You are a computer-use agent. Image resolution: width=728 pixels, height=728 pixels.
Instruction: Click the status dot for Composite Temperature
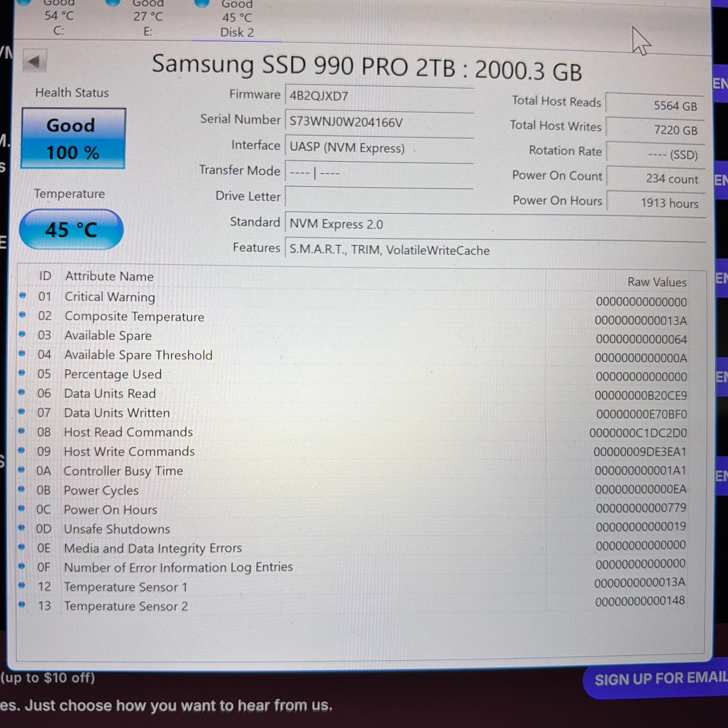click(x=23, y=315)
